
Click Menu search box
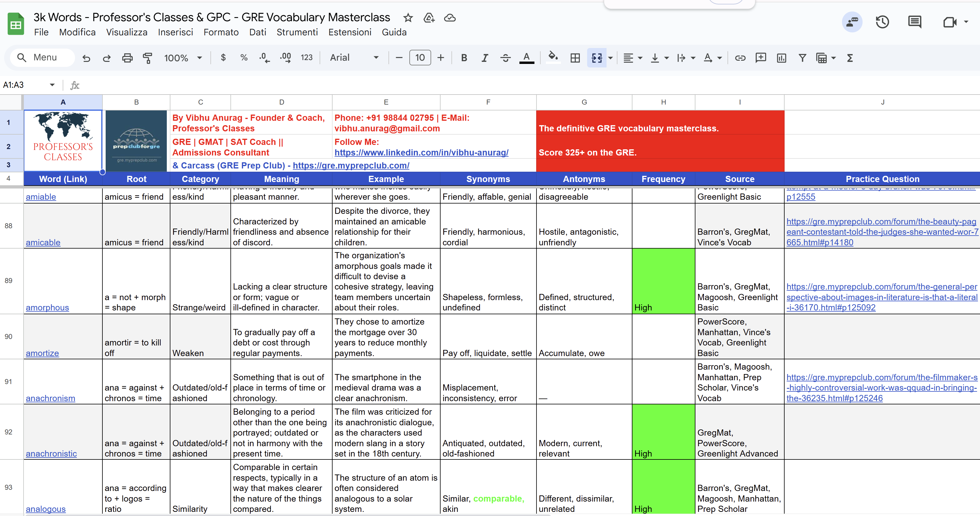tap(42, 57)
